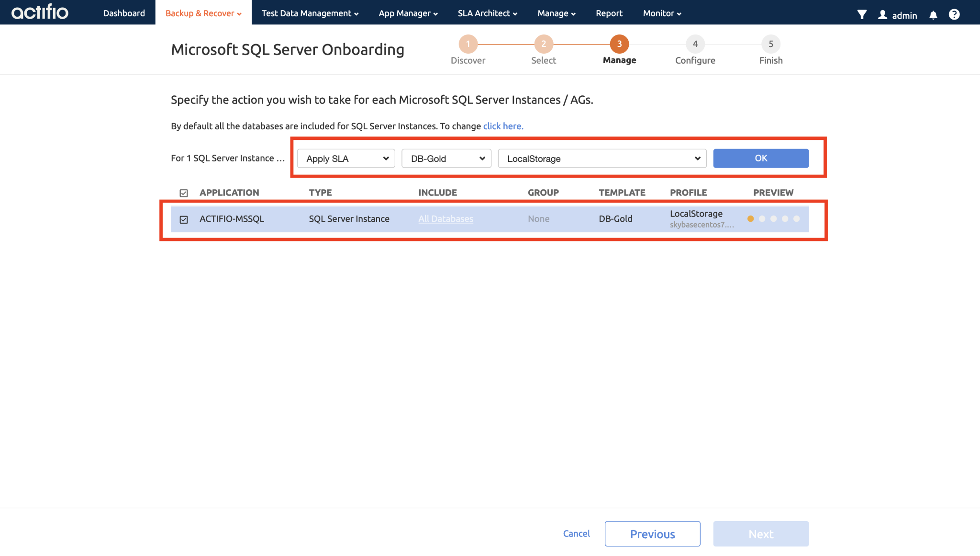
Task: Expand the SLA Architect menu
Action: pyautogui.click(x=488, y=13)
